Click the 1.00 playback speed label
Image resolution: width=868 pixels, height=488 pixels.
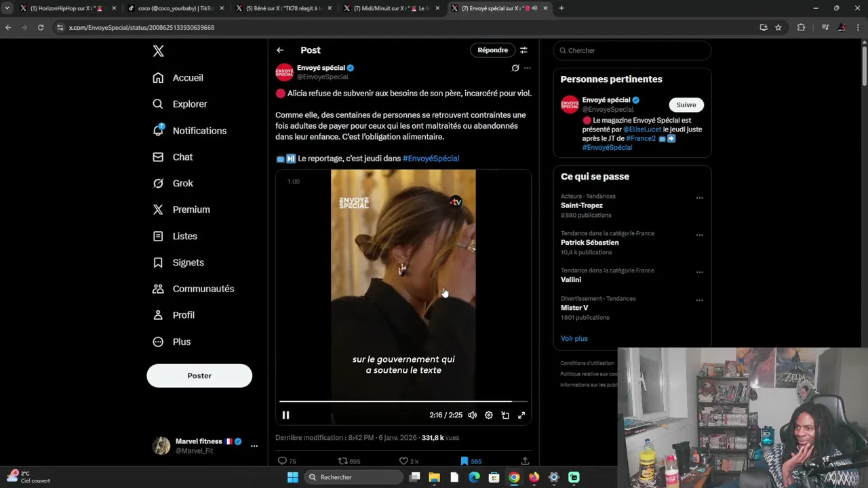(294, 182)
